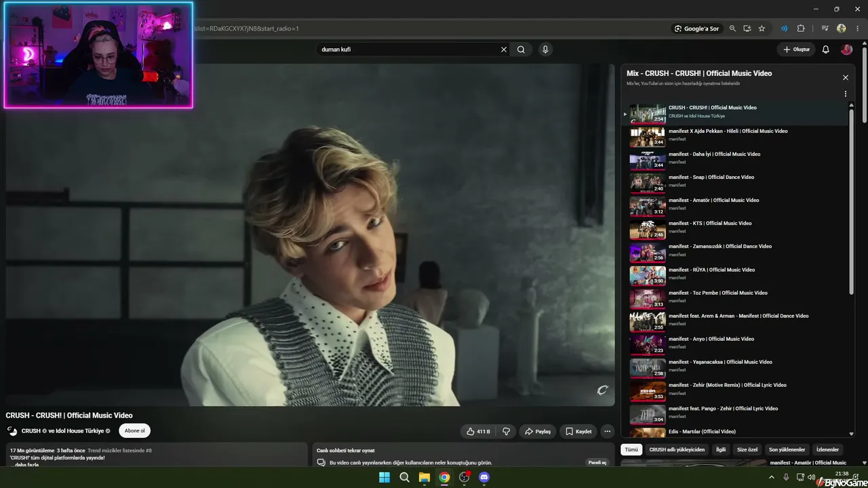The image size is (868, 488).
Task: Select the 'Son yüklenenler' filter chip
Action: point(787,449)
